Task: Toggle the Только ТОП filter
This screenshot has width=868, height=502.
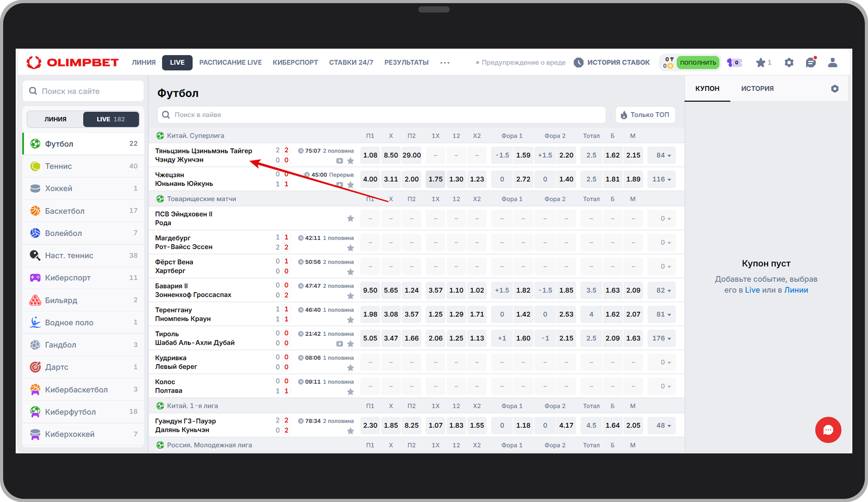Action: (x=645, y=115)
